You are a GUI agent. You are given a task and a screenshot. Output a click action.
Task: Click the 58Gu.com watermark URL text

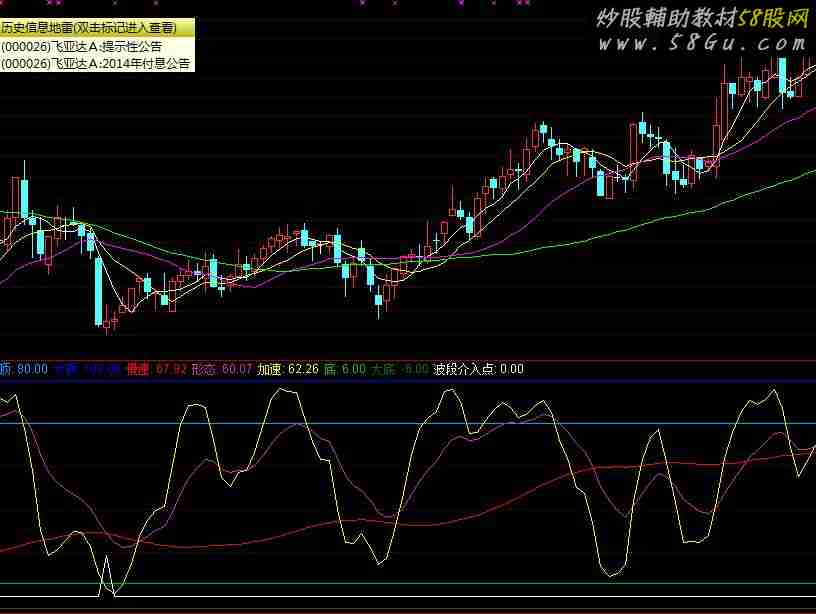click(702, 43)
